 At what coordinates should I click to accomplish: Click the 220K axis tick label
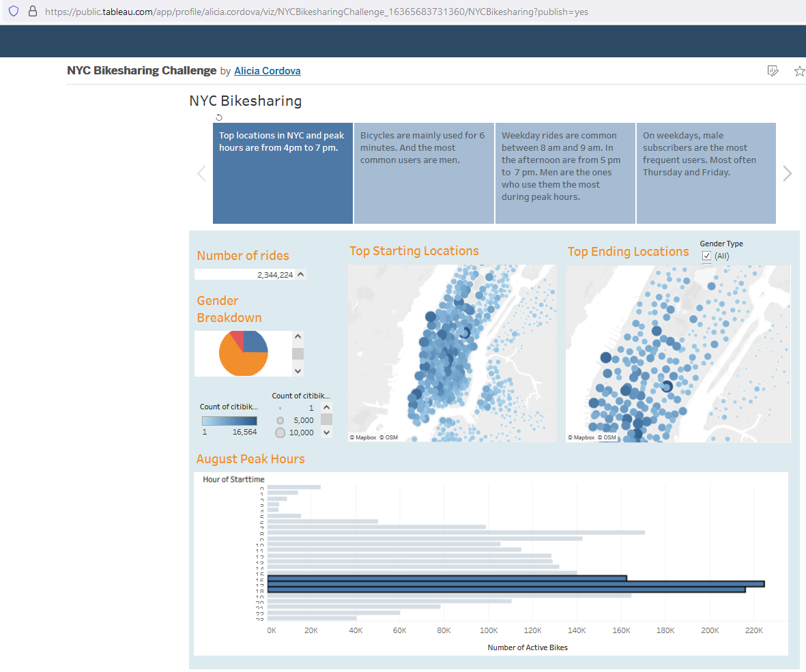754,630
